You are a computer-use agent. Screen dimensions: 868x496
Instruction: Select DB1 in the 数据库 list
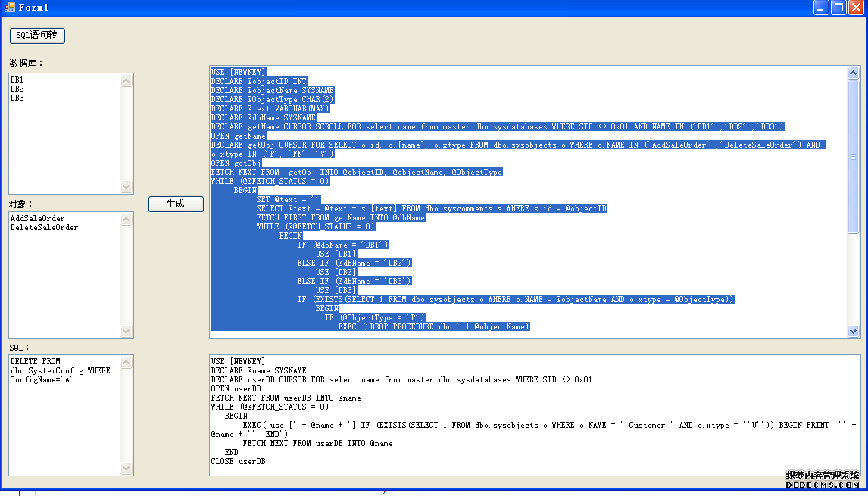coord(17,80)
